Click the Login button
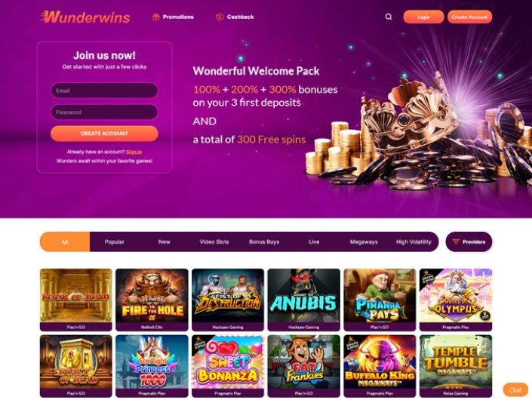This screenshot has width=532, height=400. [423, 17]
